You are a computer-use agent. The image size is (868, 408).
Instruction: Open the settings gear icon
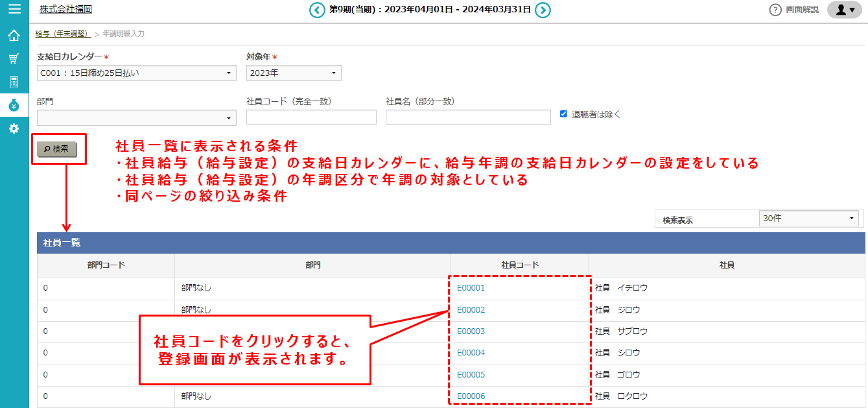click(14, 129)
